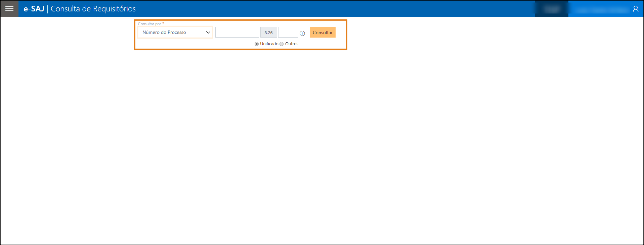The image size is (644, 245).
Task: Click the 'Consulta de Requisitórios' title
Action: coord(93,9)
